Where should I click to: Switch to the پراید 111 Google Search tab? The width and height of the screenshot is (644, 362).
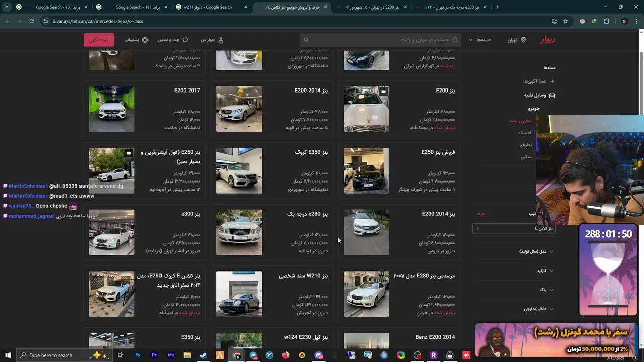pos(132,7)
